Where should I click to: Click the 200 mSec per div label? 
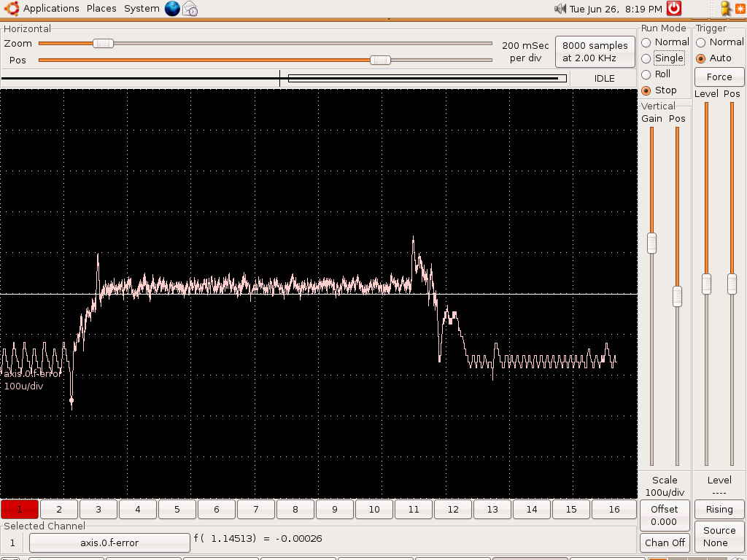click(x=525, y=52)
